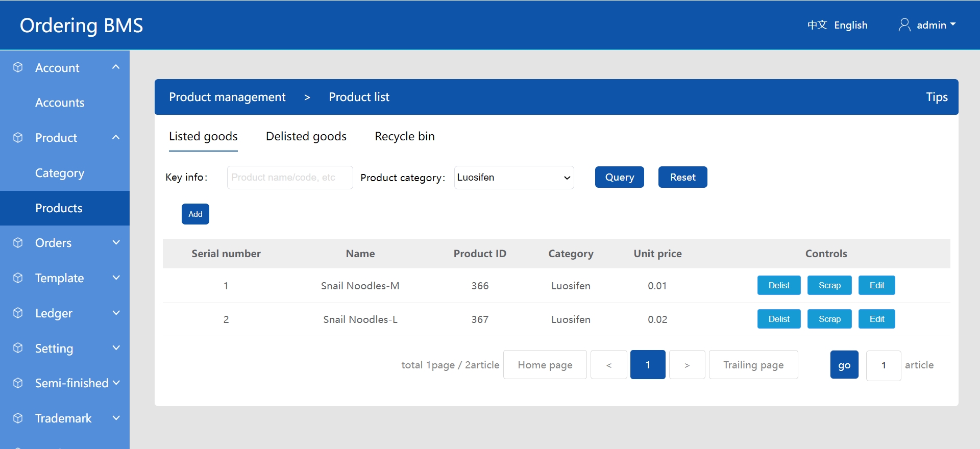Collapse the Account menu chevron
Viewport: 980px width, 449px height.
point(116,67)
